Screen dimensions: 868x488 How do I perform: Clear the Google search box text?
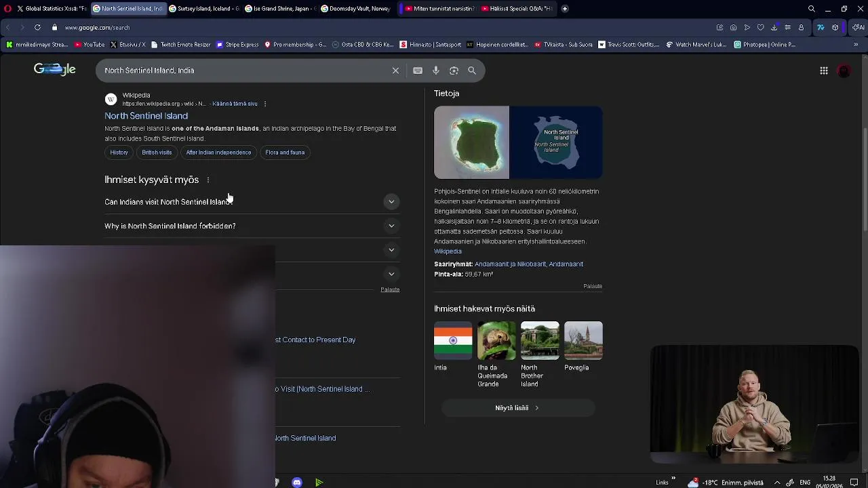tap(395, 70)
